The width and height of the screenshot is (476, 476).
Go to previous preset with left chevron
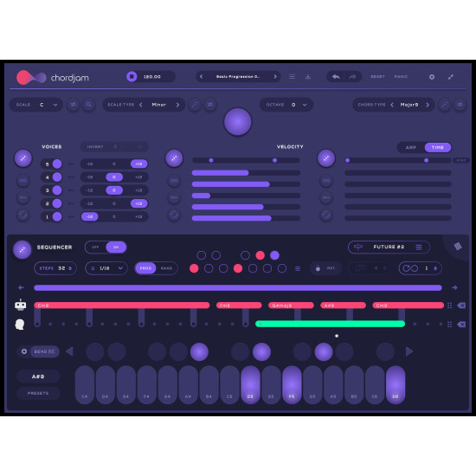(201, 76)
